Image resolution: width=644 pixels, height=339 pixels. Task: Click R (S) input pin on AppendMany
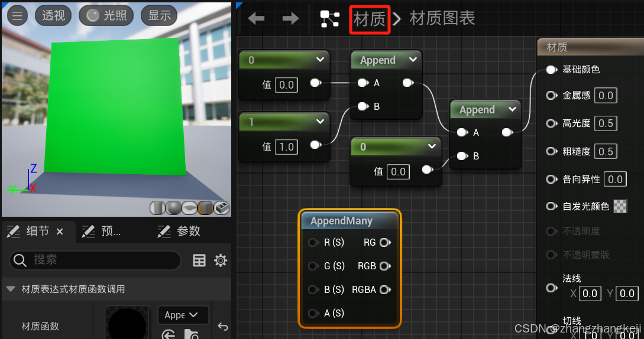(313, 243)
